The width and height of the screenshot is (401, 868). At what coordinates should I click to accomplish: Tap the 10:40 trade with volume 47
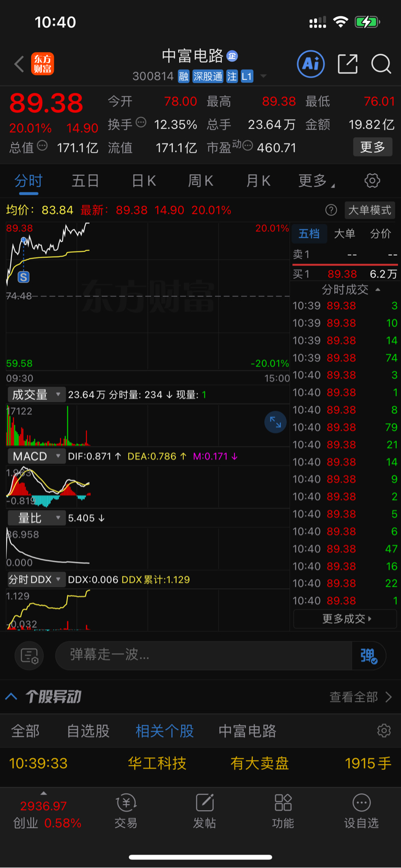(x=345, y=549)
